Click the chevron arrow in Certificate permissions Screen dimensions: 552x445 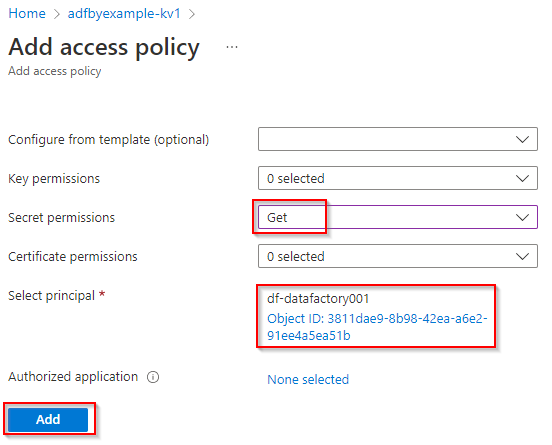tap(522, 256)
